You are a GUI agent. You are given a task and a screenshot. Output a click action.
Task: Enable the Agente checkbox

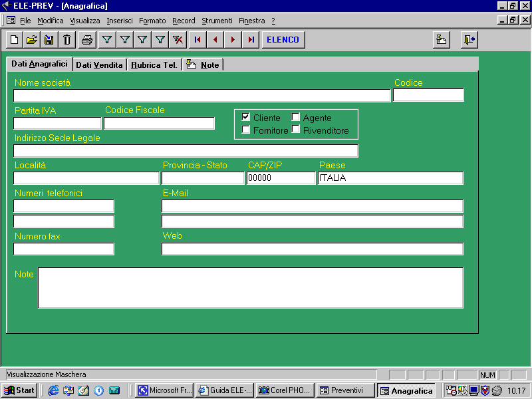[x=296, y=118]
